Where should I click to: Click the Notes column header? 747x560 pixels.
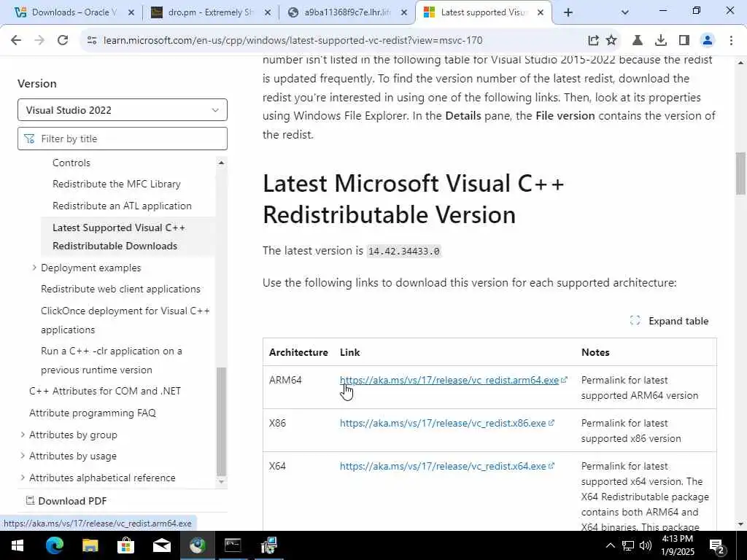[595, 352]
